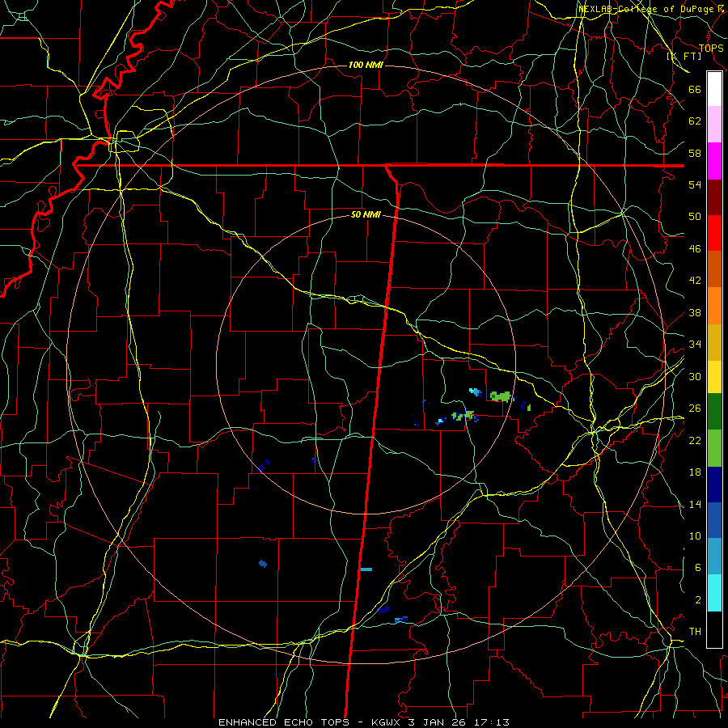The image size is (728, 728).
Task: Click the white swatch in the tops legend
Action: (714, 89)
